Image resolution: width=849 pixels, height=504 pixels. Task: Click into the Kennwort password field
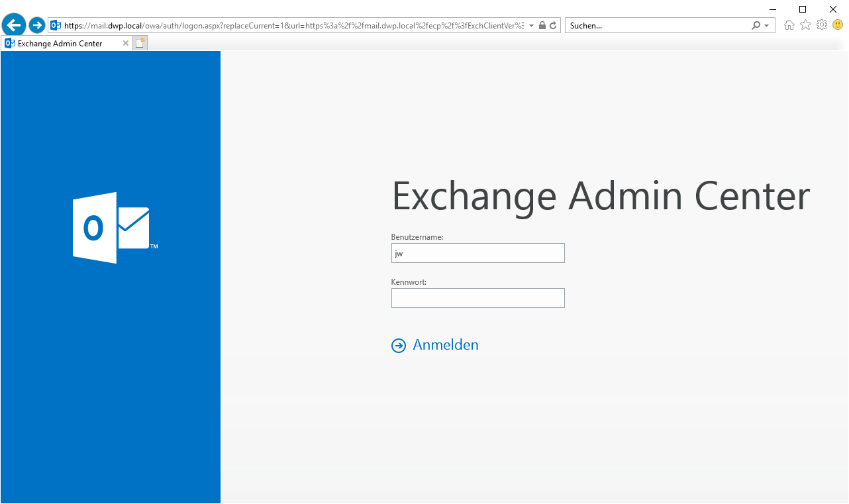pos(477,298)
